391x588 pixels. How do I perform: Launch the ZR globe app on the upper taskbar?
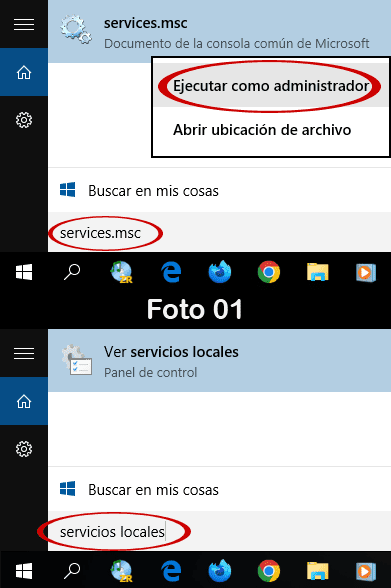point(121,272)
